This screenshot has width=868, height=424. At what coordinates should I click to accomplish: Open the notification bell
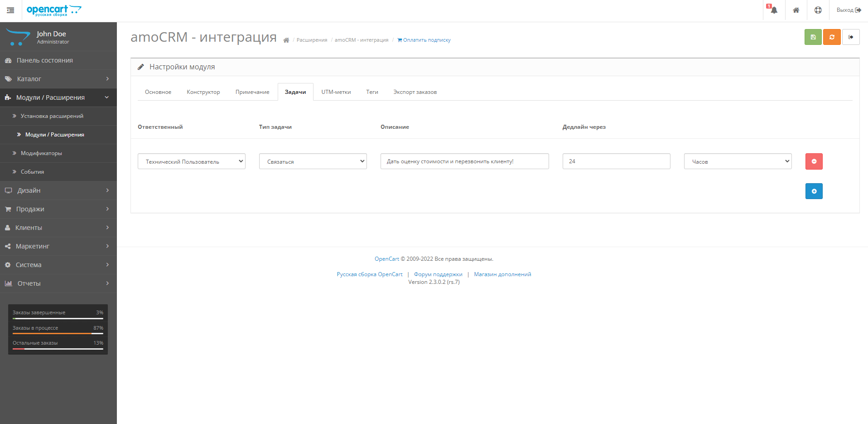(x=773, y=10)
